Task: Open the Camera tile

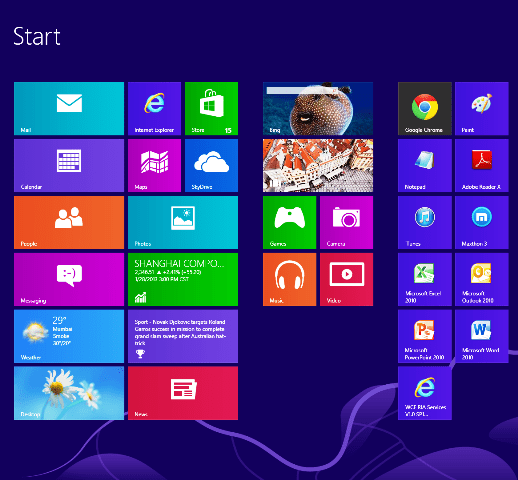Action: click(346, 222)
